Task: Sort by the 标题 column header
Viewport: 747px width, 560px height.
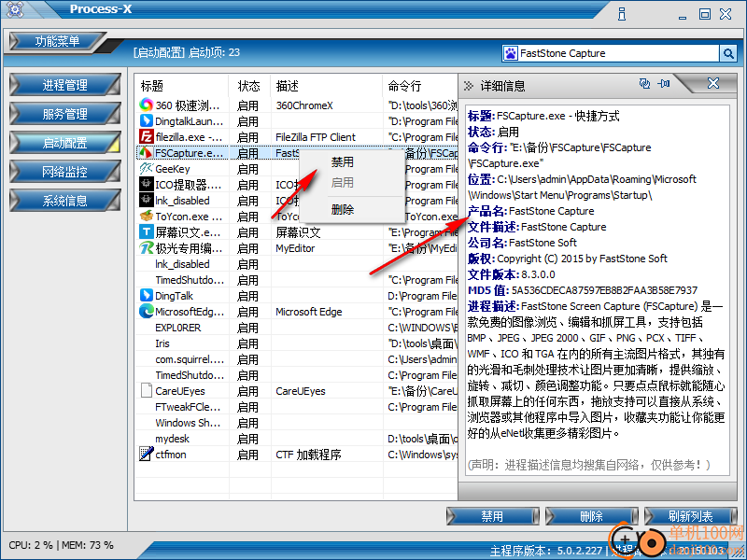Action: (182, 86)
